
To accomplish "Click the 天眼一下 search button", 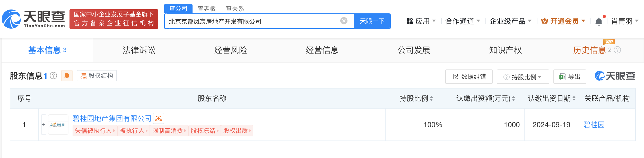I will click(372, 21).
